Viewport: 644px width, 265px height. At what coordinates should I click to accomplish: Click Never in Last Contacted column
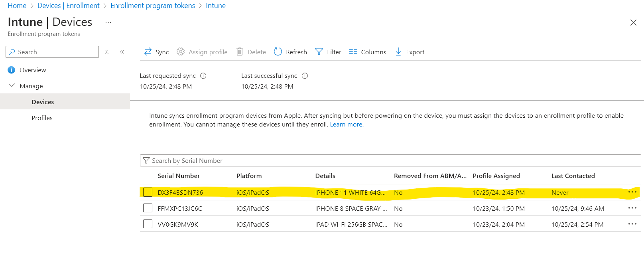point(560,192)
